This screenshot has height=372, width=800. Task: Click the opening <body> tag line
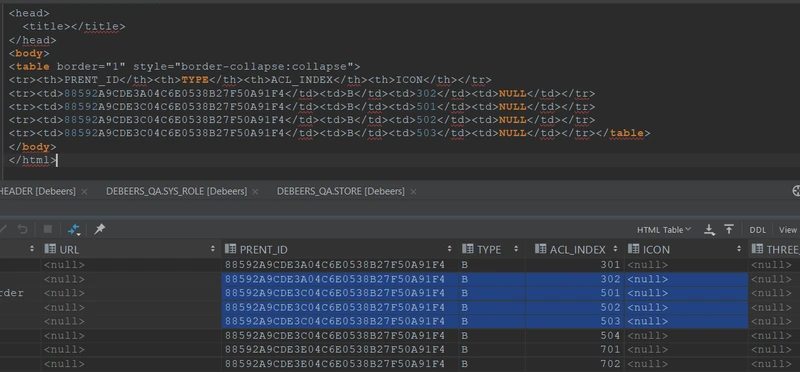29,53
